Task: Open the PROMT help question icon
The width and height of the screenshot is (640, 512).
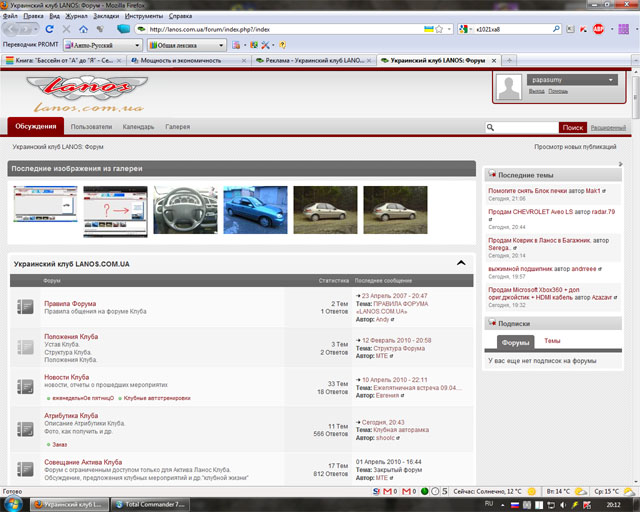Action: tap(282, 45)
